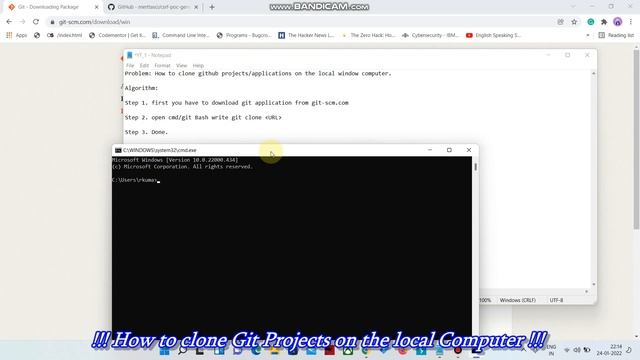Click the Wi-Fi icon in system tray

click(x=567, y=350)
